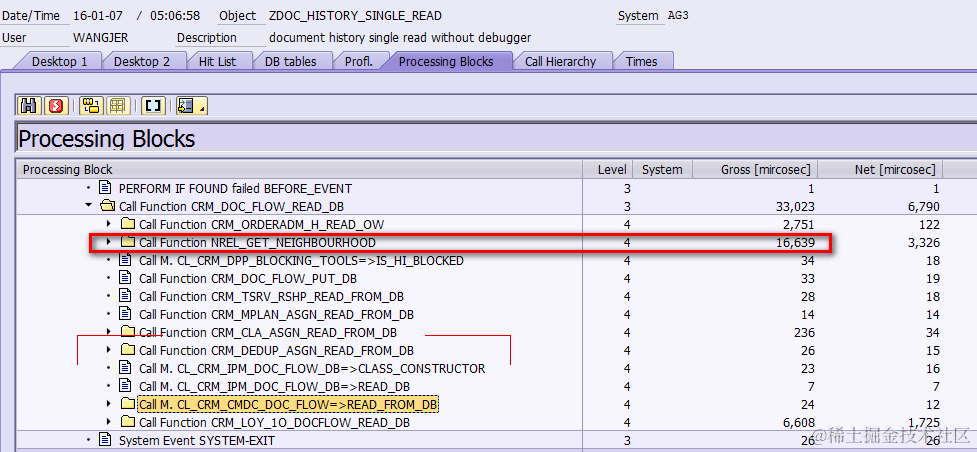
Task: Expand the CRM_DEDUP_ASGN_READ_FROM_DB node
Action: click(x=108, y=350)
